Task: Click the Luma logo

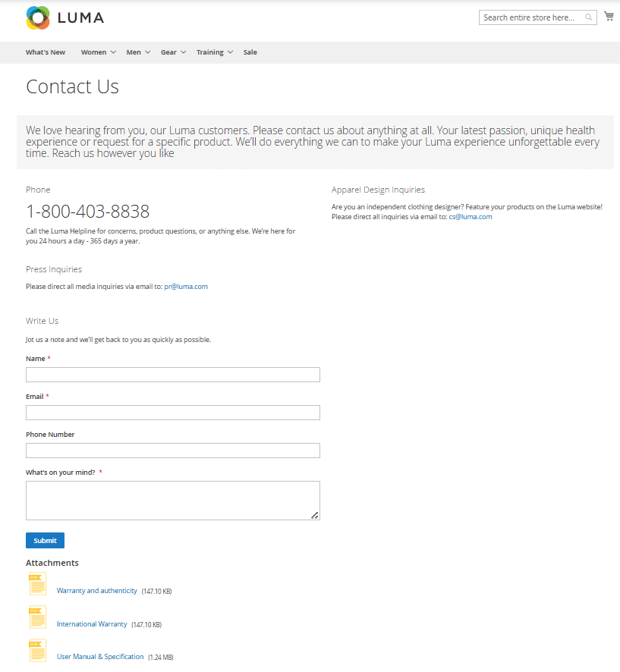Action: (65, 17)
